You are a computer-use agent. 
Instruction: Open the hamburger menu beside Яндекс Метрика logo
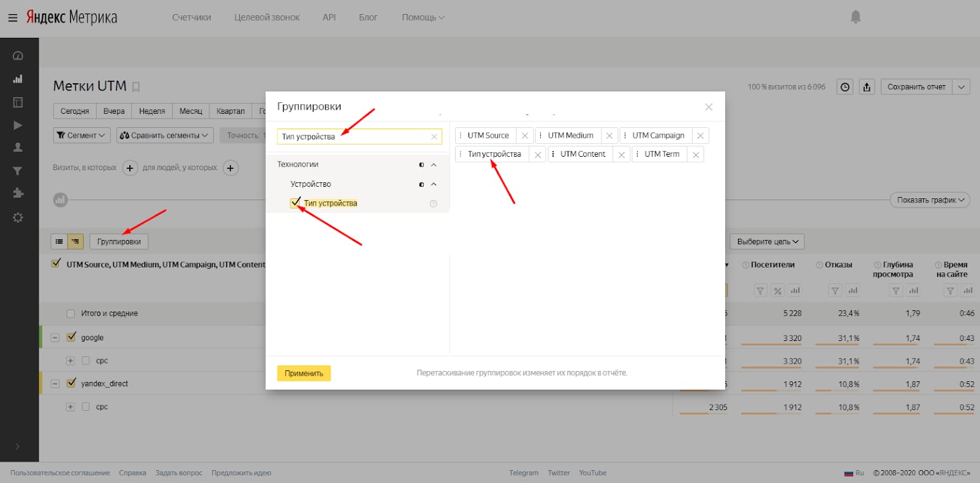pyautogui.click(x=12, y=18)
